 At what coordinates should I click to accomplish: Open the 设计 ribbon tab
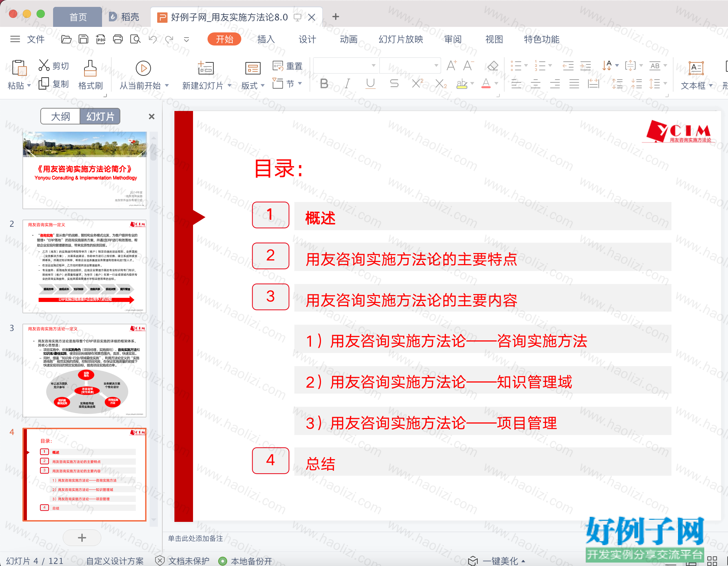click(307, 39)
